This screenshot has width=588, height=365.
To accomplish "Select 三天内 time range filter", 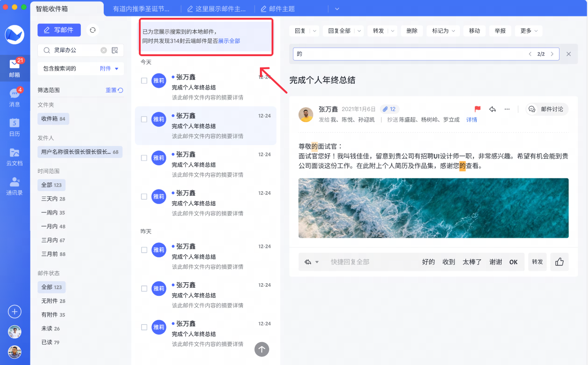I will [53, 199].
